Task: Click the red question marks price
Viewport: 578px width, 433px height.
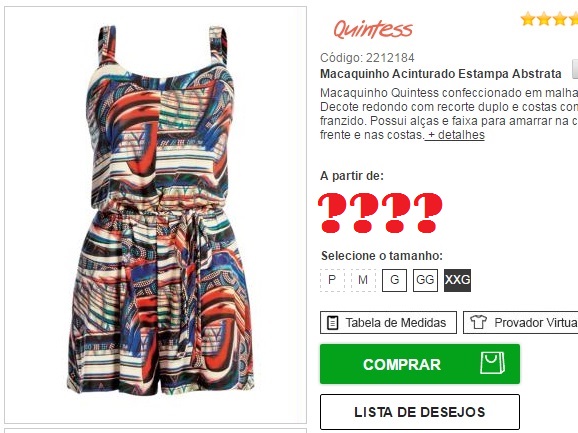Action: tap(380, 213)
